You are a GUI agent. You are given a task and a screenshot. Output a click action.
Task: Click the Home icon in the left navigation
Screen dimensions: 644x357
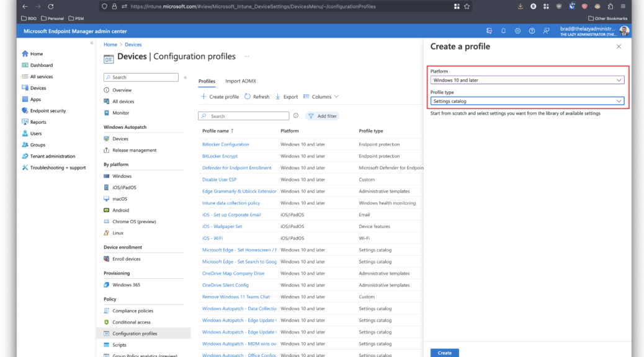tap(25, 54)
